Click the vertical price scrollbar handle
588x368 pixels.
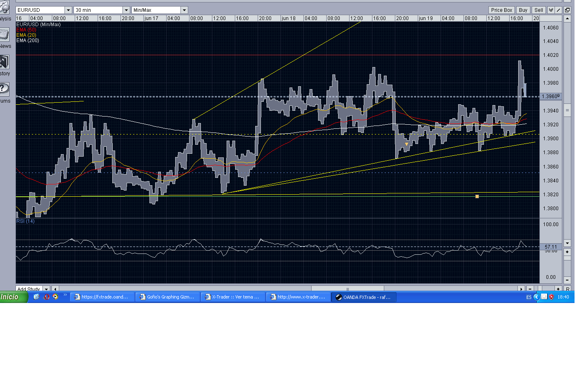567,110
